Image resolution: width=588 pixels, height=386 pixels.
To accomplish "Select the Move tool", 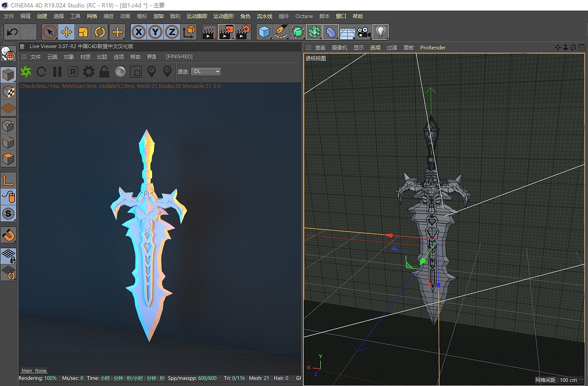I will tap(67, 32).
